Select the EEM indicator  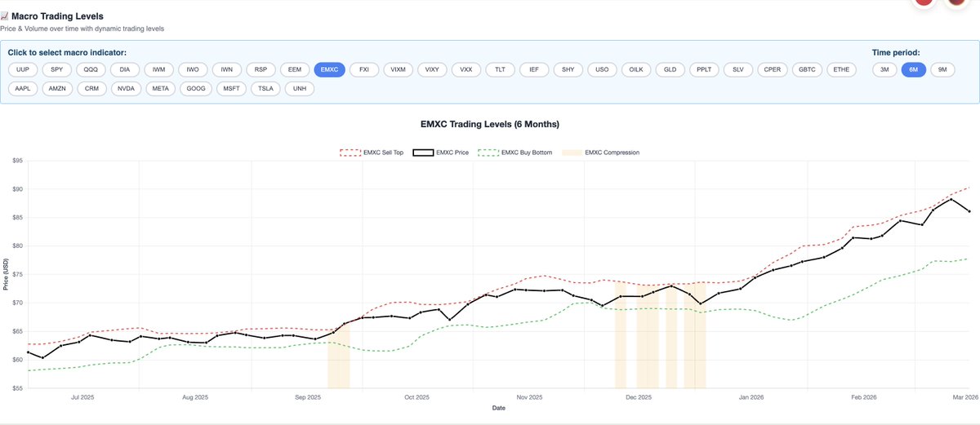(x=295, y=69)
